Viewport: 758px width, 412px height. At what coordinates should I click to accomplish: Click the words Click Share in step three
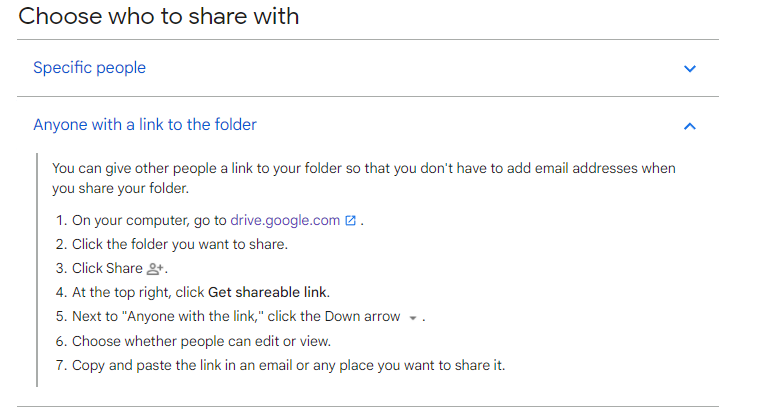pos(107,268)
